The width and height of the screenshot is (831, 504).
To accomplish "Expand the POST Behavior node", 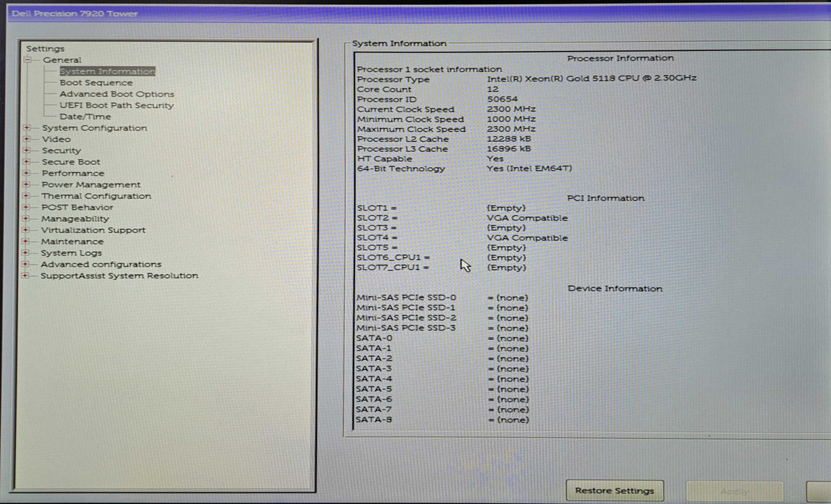I will click(x=26, y=207).
